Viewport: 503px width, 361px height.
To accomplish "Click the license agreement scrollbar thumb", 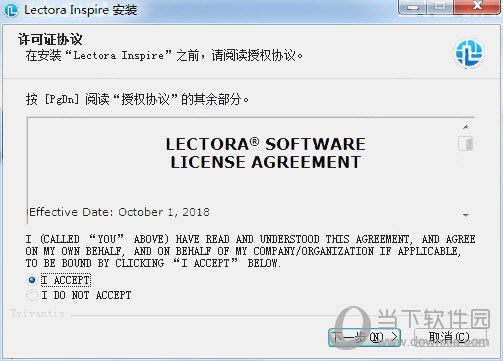I will pos(466,144).
